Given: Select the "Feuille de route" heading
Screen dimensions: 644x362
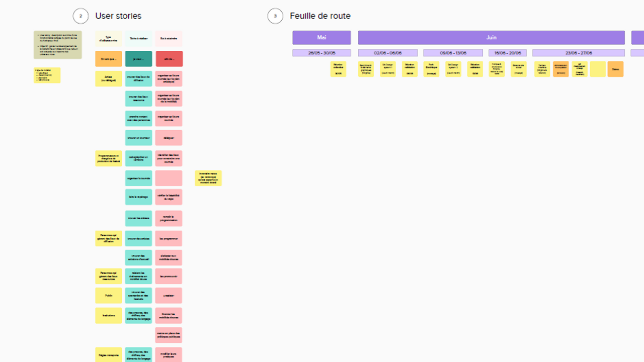Looking at the screenshot, I should (x=320, y=16).
